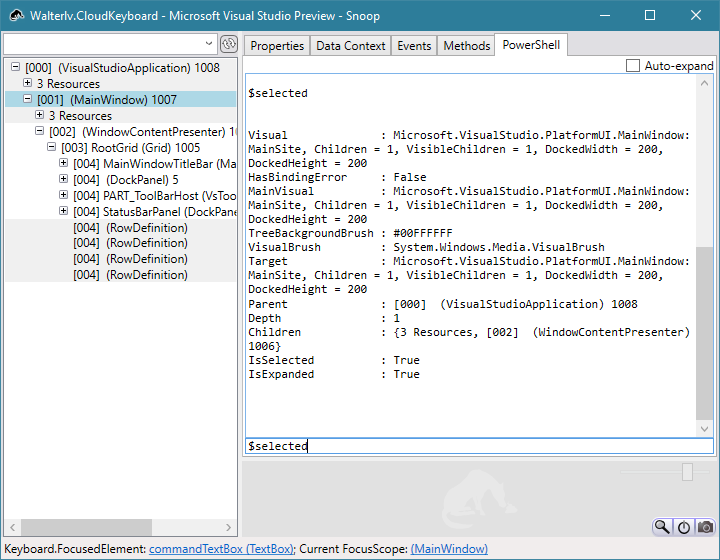Collapse the [000] VisualStudioApplication node
Viewport: 720px width, 560px height.
click(16, 67)
